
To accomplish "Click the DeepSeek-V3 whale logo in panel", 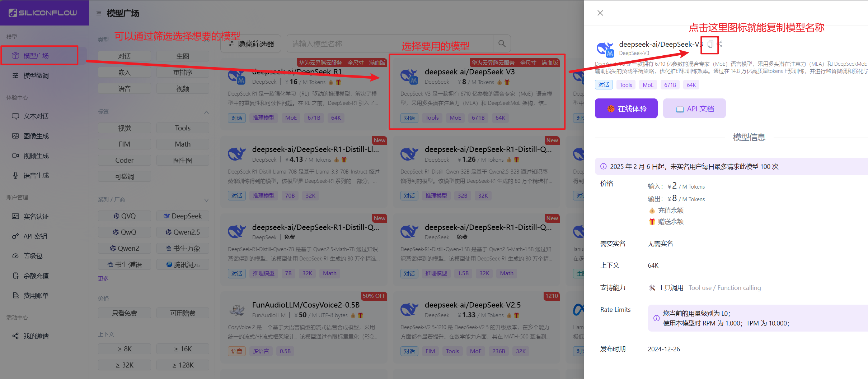I will 605,49.
